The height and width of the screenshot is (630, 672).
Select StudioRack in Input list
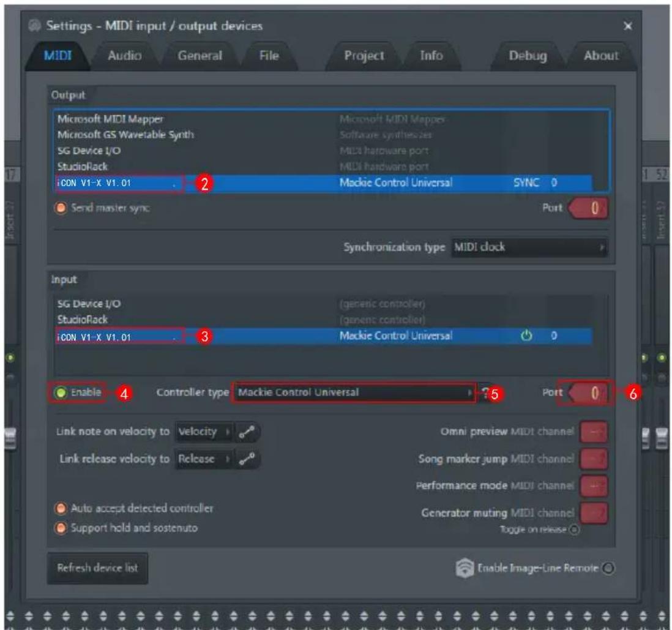coord(324,320)
